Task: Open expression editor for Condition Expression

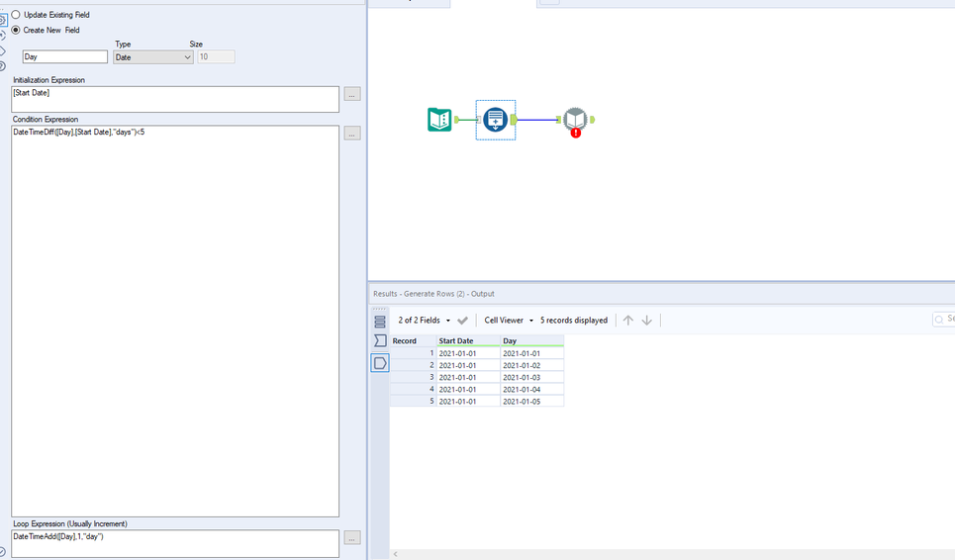Action: pos(352,134)
